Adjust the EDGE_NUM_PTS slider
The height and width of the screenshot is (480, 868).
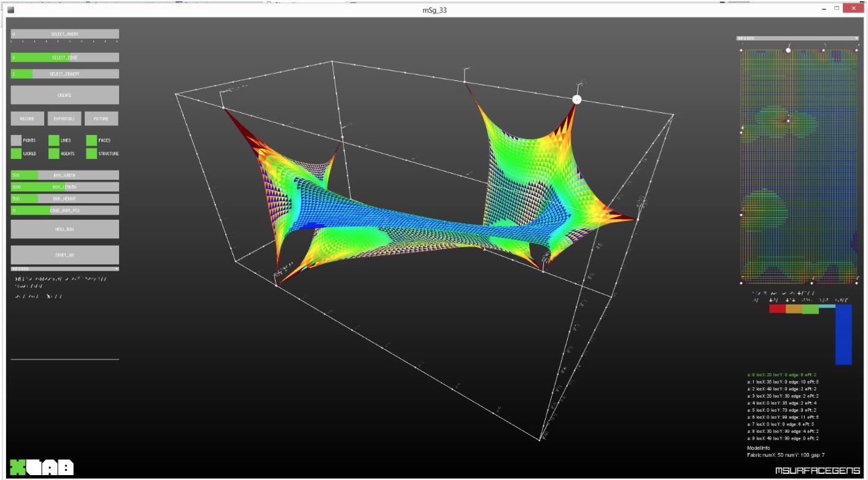coord(64,211)
